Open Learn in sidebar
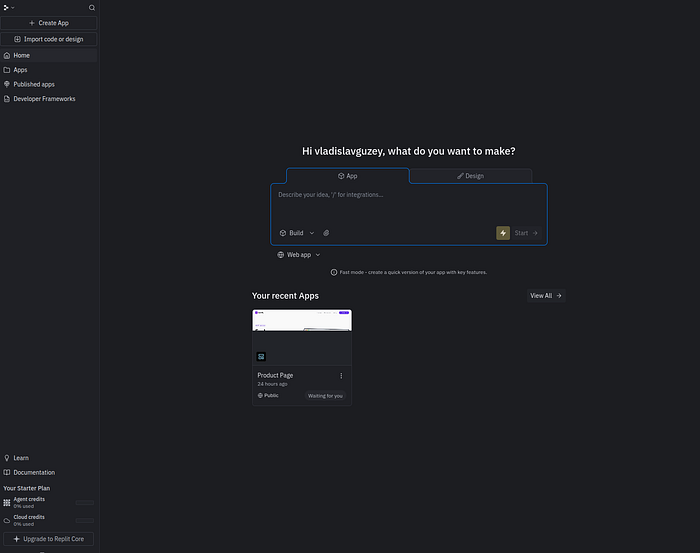Screen dimensions: 700x553 coord(49,458)
